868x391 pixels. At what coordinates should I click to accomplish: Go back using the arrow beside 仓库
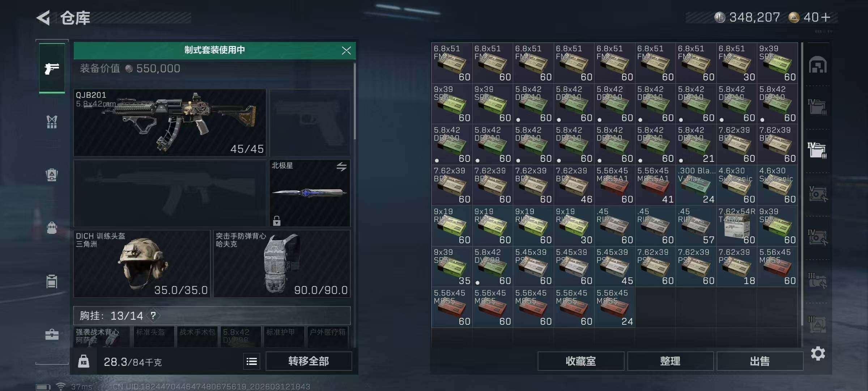pos(43,18)
